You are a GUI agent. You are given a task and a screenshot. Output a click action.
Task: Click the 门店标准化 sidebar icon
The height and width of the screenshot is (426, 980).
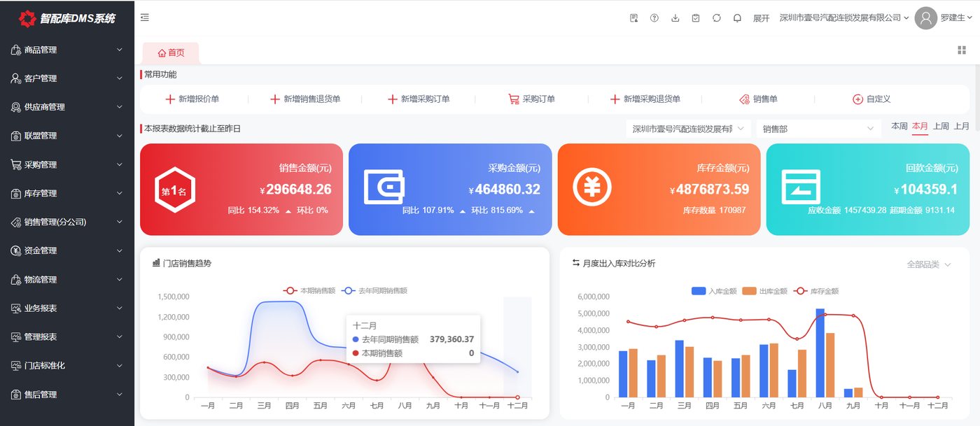(x=15, y=365)
